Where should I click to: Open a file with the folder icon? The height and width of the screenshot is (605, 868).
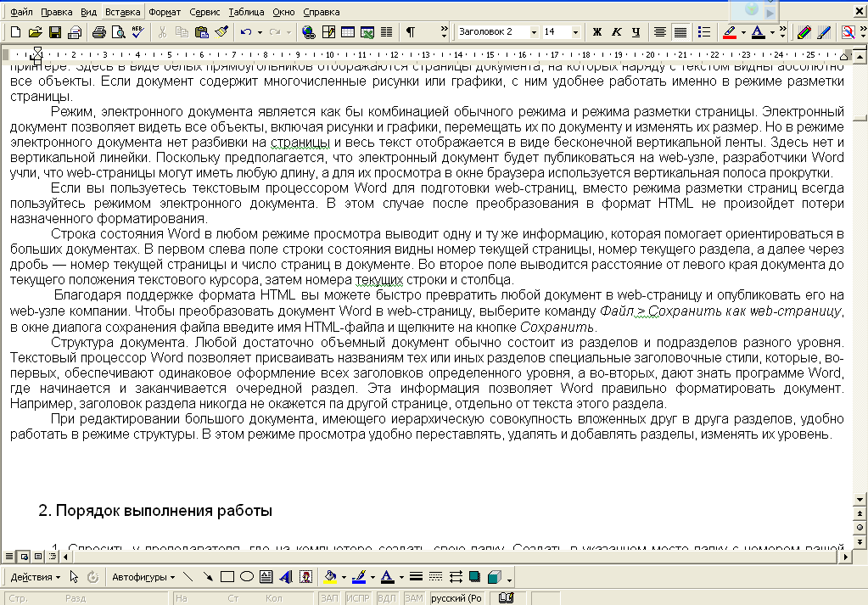click(35, 32)
